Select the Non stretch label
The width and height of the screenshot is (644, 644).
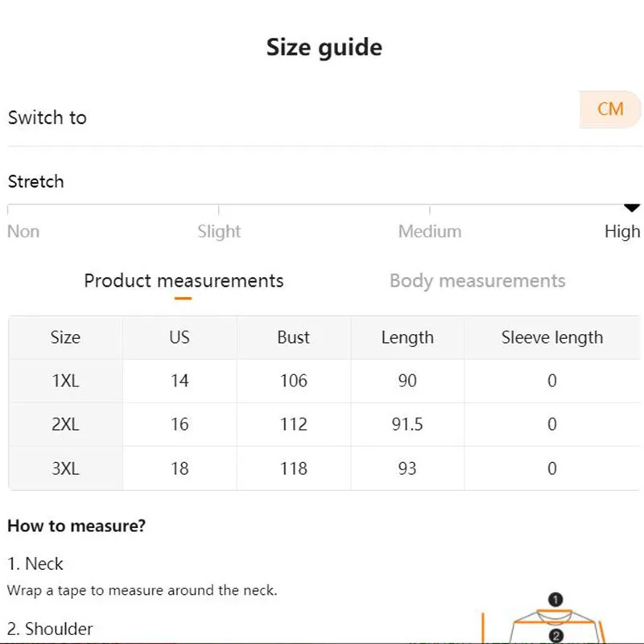(x=23, y=232)
